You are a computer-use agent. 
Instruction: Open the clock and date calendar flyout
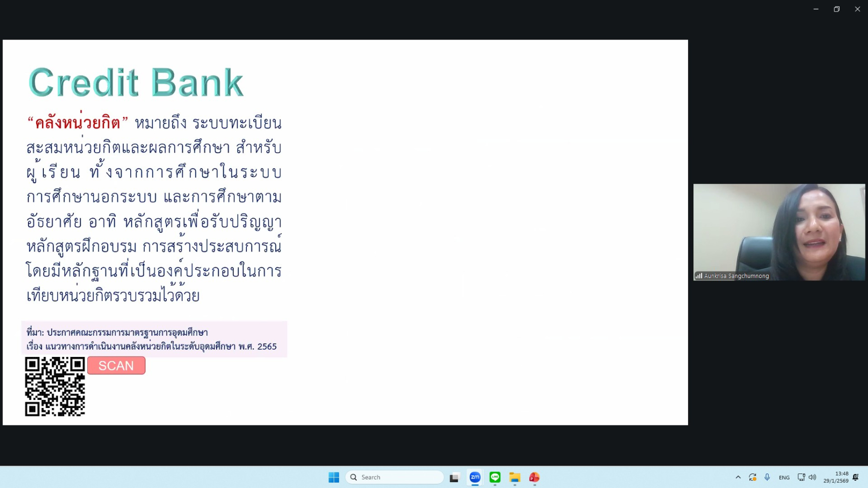coord(836,477)
